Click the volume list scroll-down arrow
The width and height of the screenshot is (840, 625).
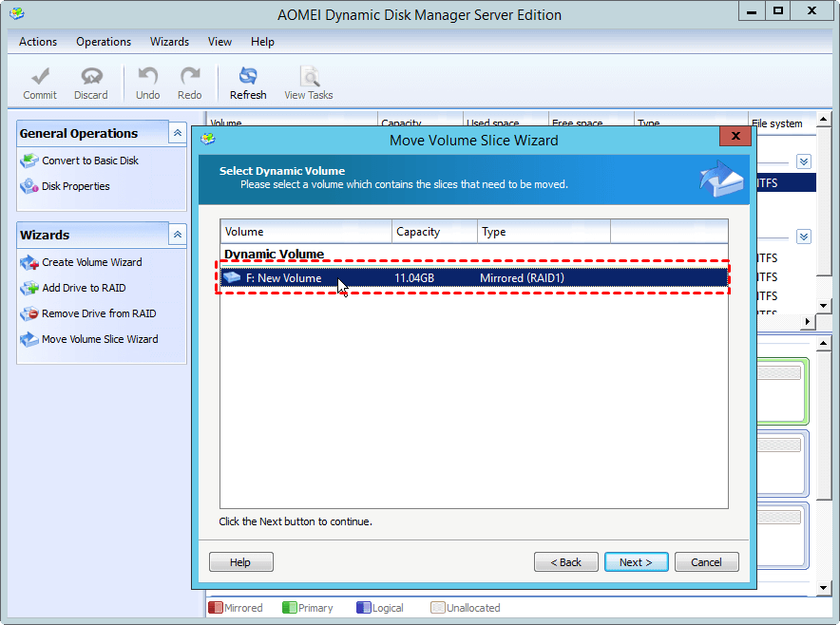tap(824, 306)
